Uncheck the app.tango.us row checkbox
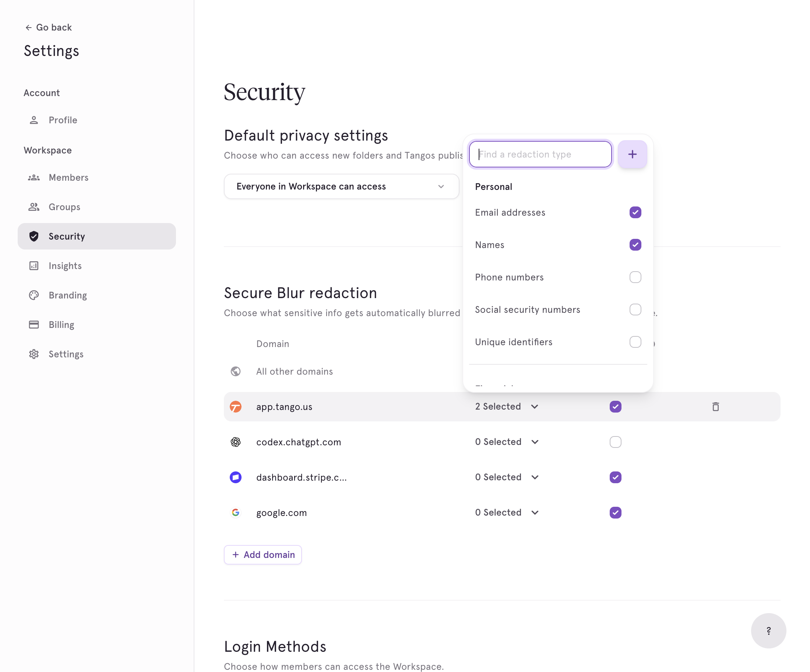 point(616,406)
